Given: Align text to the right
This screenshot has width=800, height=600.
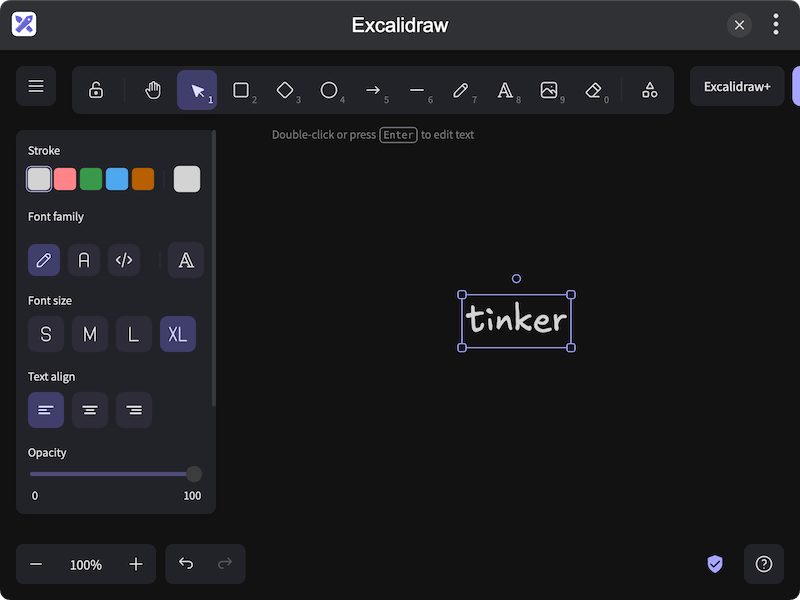Looking at the screenshot, I should click(x=134, y=410).
